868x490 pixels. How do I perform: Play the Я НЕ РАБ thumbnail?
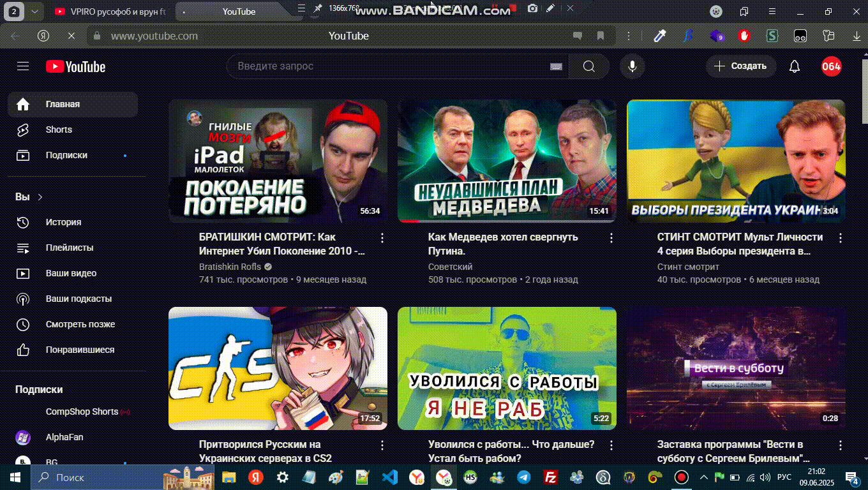coord(507,368)
